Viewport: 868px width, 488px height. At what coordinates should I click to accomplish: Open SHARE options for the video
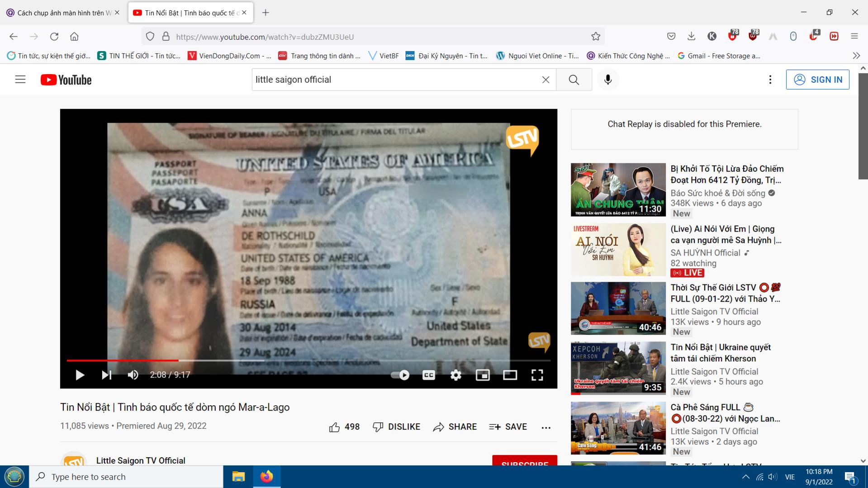pos(455,427)
